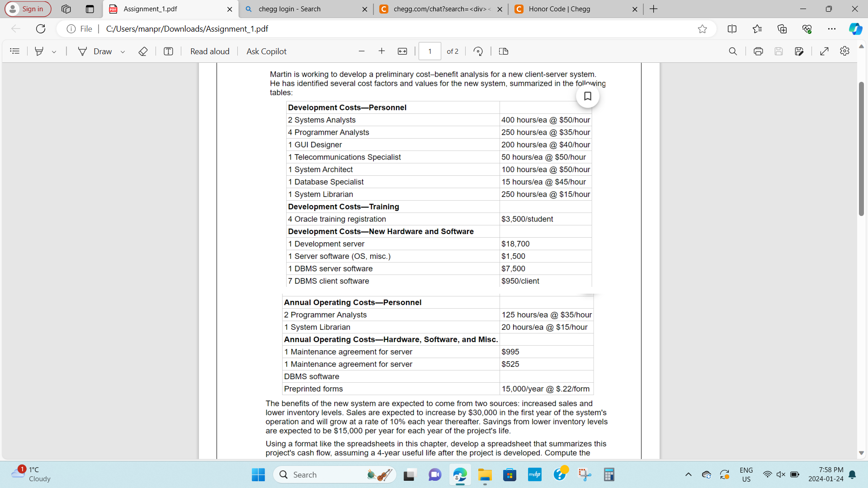Expand the highlighter color options
This screenshot has height=488, width=868.
[54, 51]
